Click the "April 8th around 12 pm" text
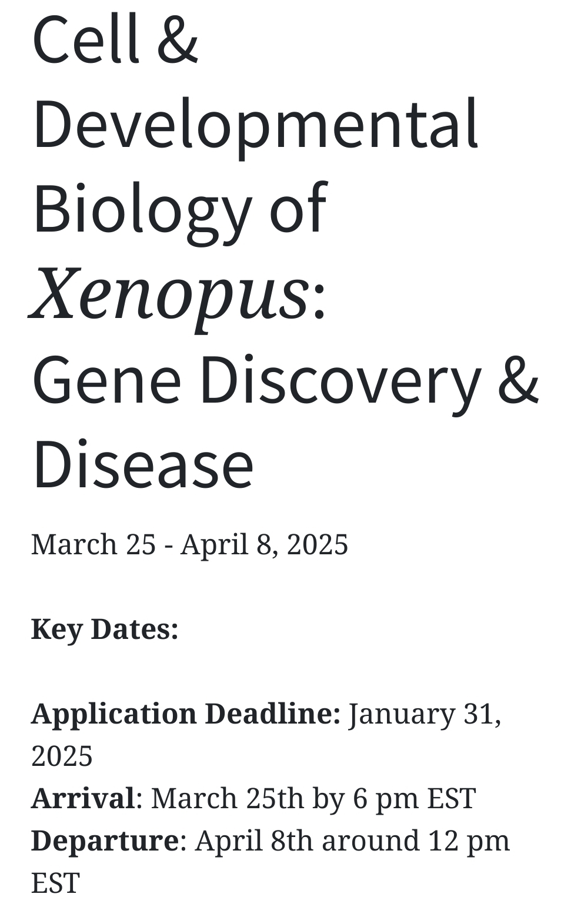 coord(352,841)
